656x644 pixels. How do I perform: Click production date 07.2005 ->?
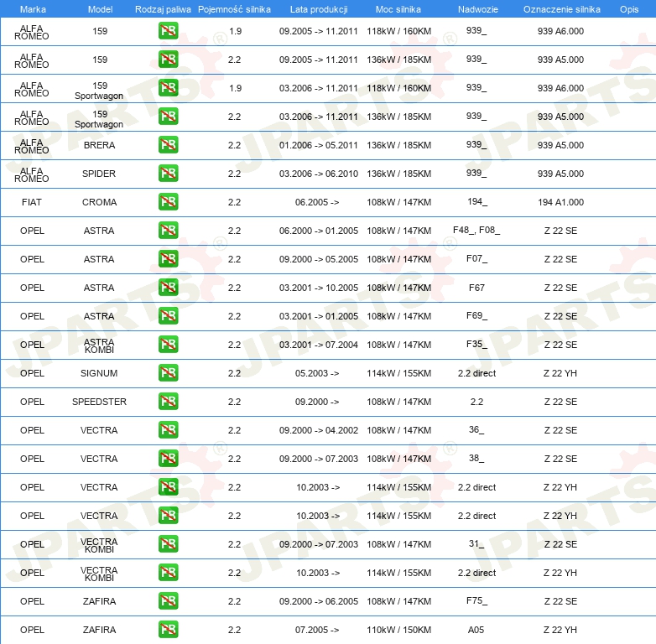[x=317, y=630]
